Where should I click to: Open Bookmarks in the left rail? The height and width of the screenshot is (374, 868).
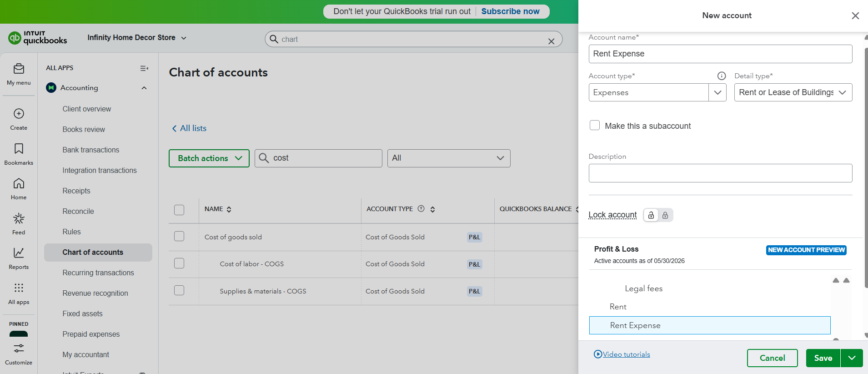19,149
